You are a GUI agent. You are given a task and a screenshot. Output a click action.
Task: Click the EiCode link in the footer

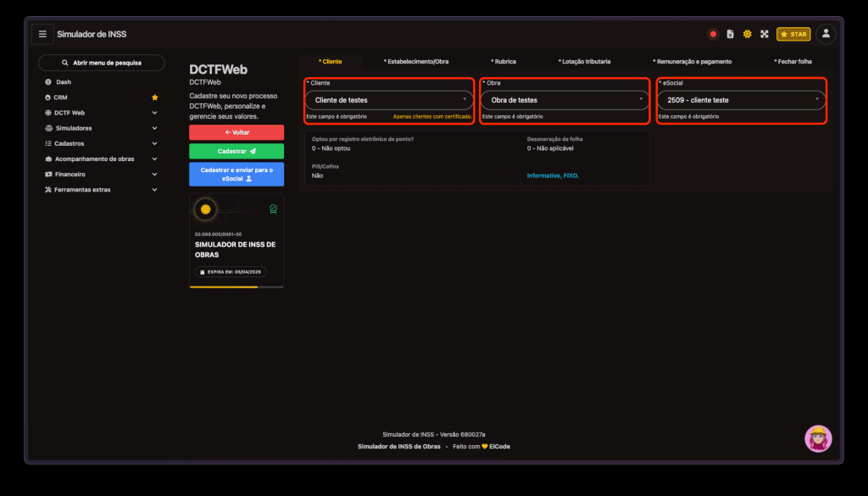click(x=500, y=447)
